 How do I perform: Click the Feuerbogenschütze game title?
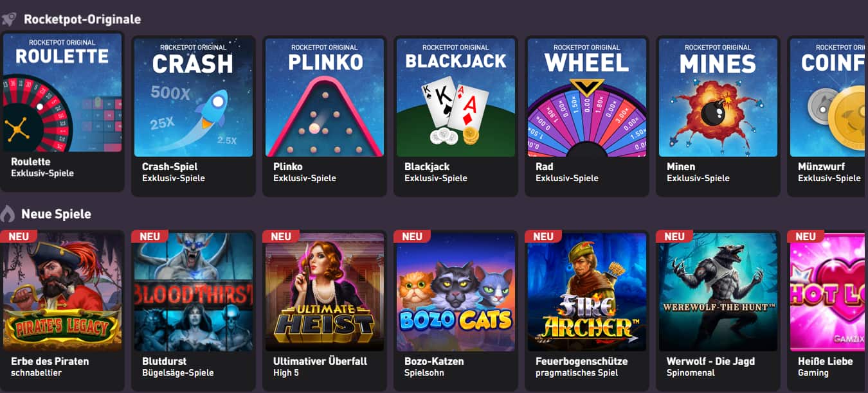coord(581,362)
